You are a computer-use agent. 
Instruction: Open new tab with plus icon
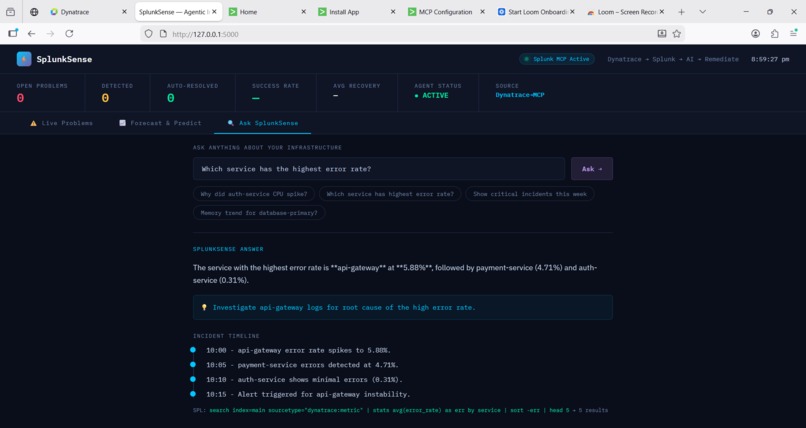pos(681,12)
